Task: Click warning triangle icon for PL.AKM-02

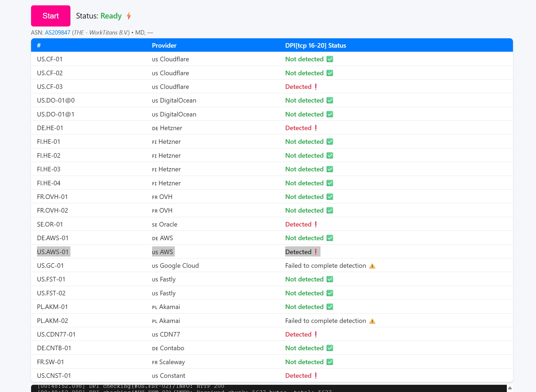Action: (372, 321)
